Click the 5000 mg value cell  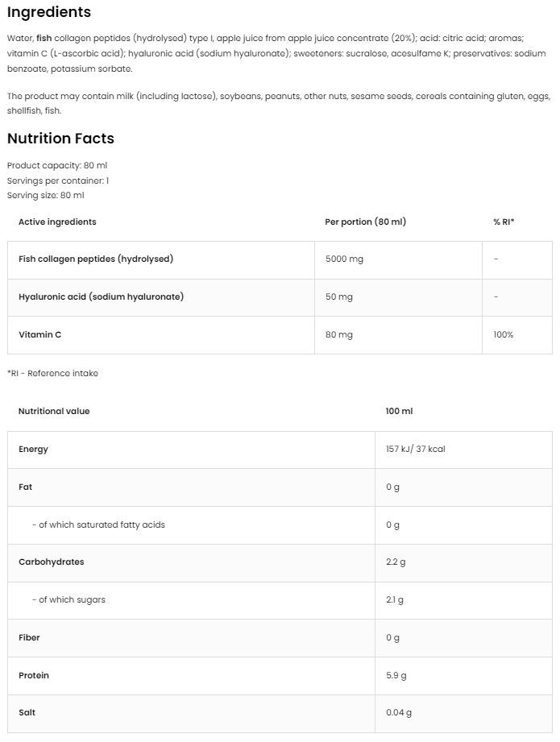(x=344, y=259)
